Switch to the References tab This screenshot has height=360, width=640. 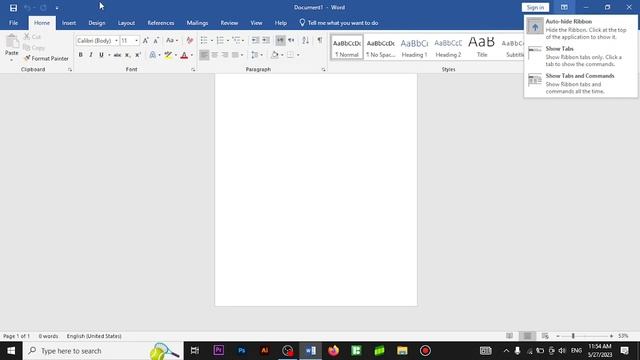161,23
